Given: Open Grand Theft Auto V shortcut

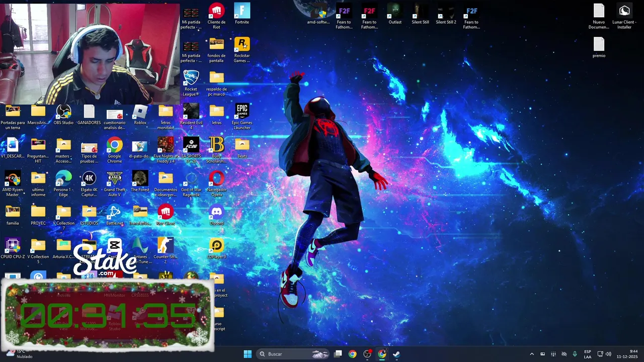Looking at the screenshot, I should 114,184.
